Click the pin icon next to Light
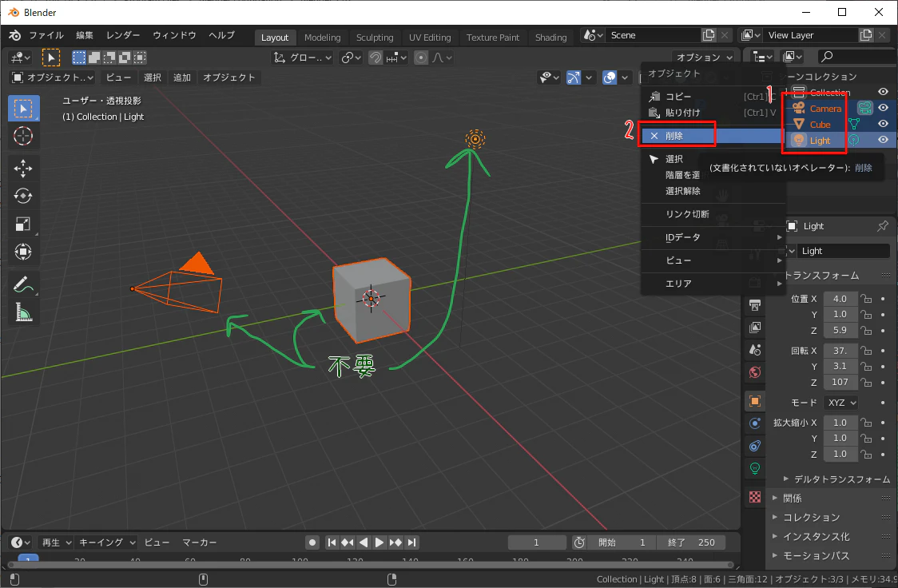 click(883, 226)
